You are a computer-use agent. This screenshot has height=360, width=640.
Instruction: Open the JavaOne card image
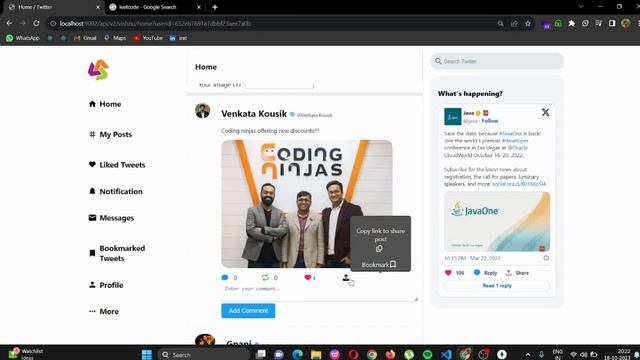tap(497, 222)
